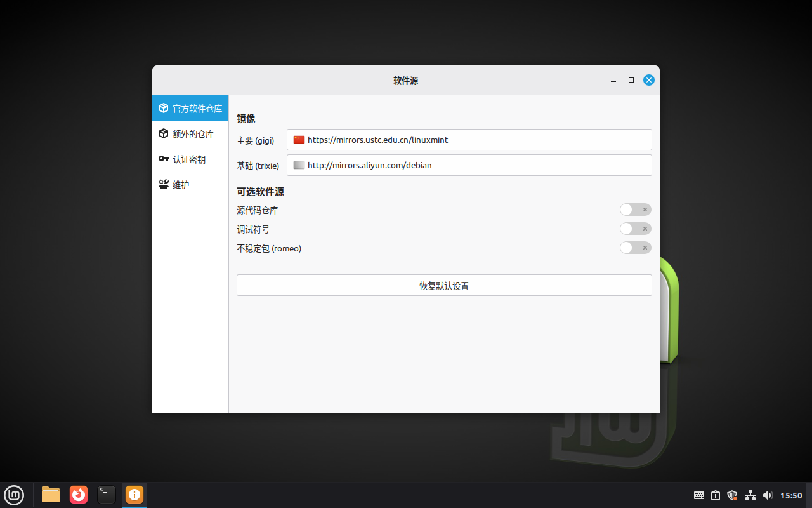Click the box icon beside 额外的仓库
The height and width of the screenshot is (508, 812).
[x=164, y=134]
